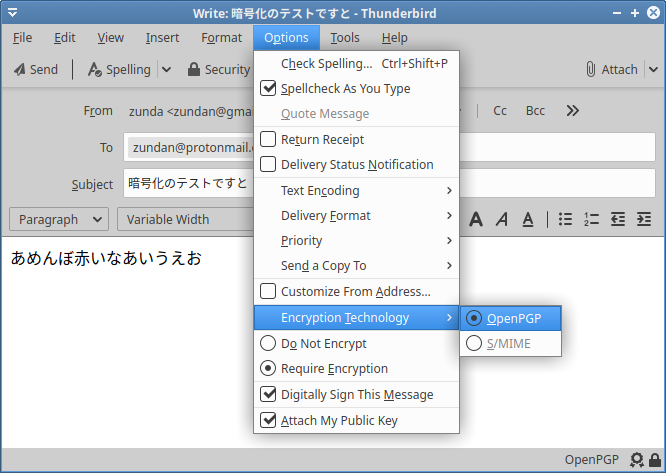The height and width of the screenshot is (473, 666).
Task: Open the File menu
Action: point(22,38)
